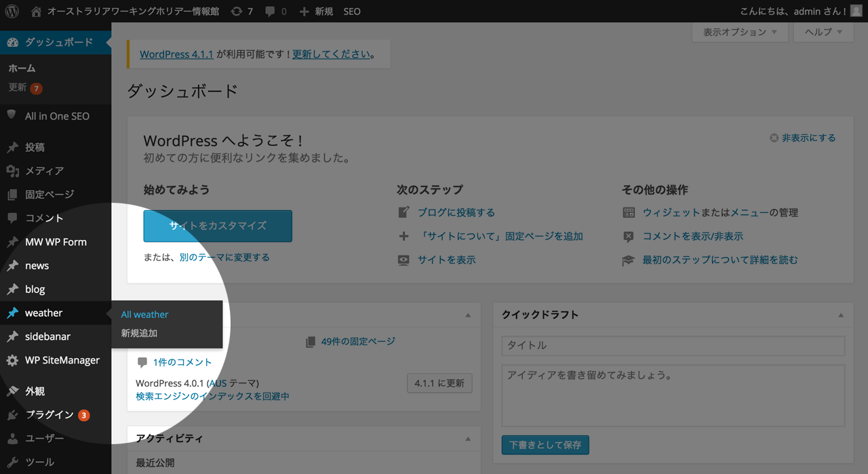Screen dimensions: 868x474
Task: Click the monitor icon beside サイトを表示
Action: tap(403, 260)
